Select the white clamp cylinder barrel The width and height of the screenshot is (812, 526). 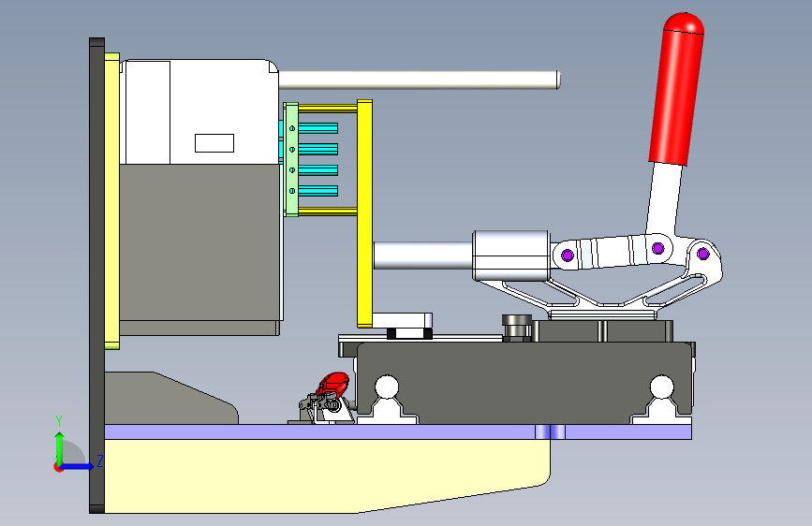tap(511, 256)
